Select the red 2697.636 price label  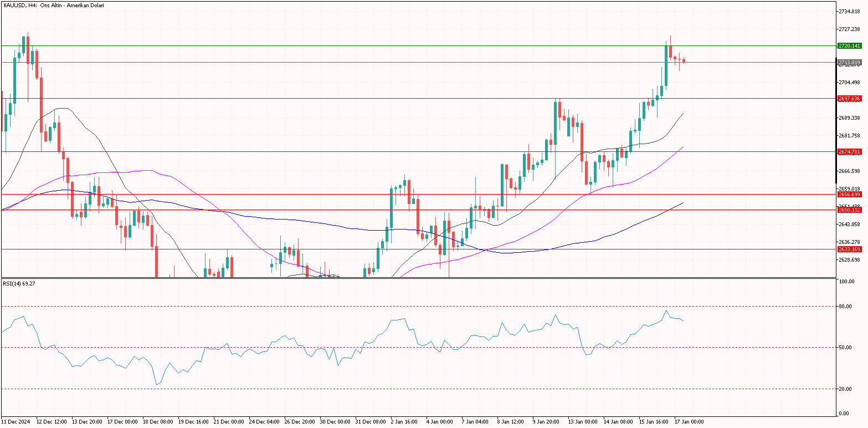pos(849,99)
